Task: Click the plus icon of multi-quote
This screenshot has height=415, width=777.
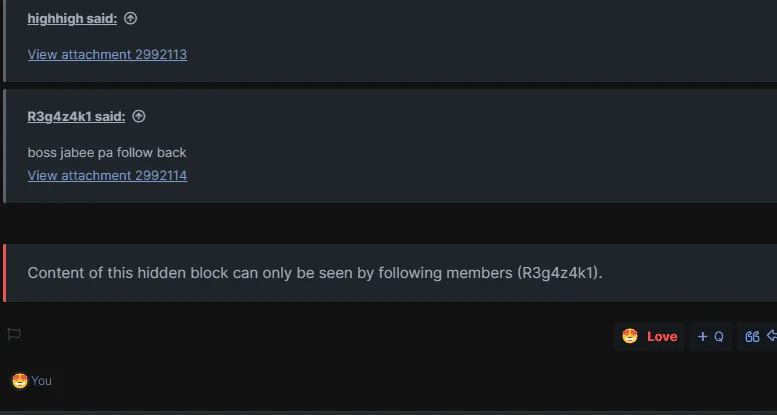Action: 702,337
